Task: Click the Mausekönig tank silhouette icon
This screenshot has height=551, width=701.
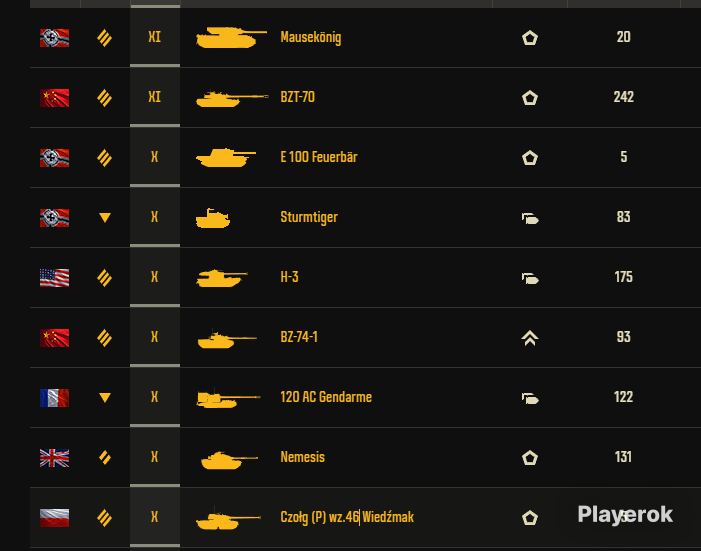Action: tap(231, 37)
